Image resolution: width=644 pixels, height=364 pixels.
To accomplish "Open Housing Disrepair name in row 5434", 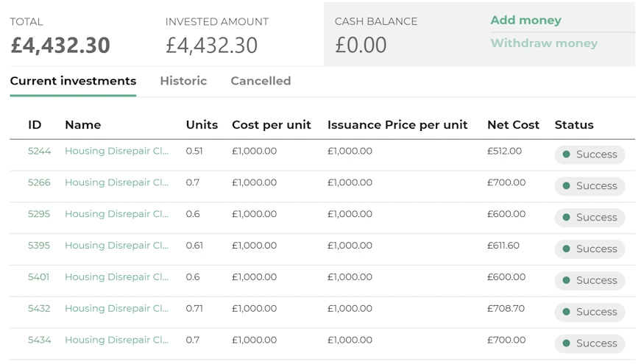I will (x=116, y=340).
